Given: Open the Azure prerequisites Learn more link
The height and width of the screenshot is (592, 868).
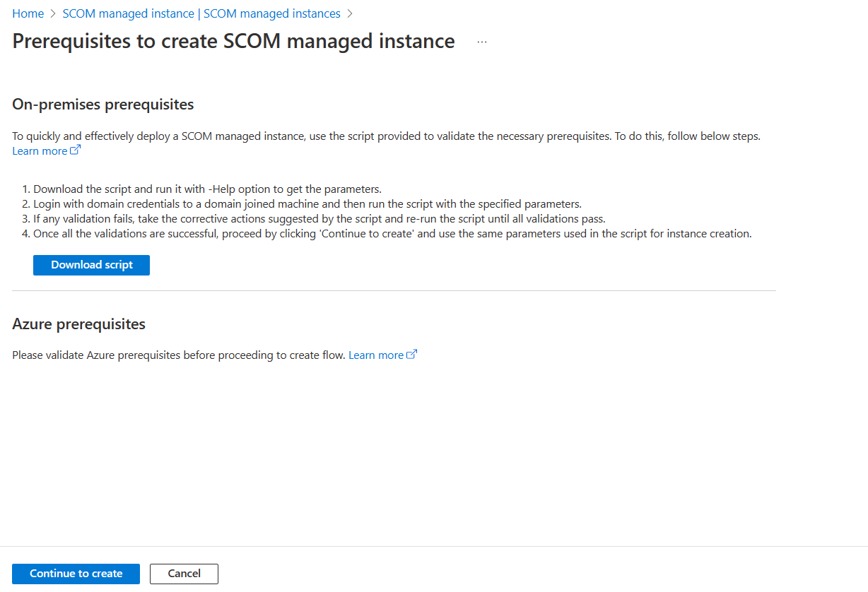Looking at the screenshot, I should click(375, 355).
